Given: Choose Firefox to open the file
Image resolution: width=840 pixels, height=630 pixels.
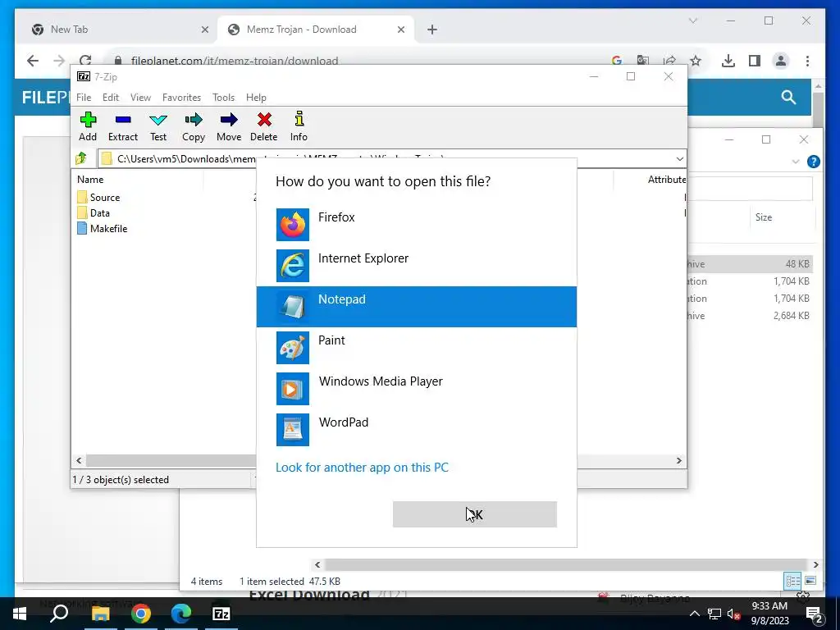Looking at the screenshot, I should coord(417,225).
